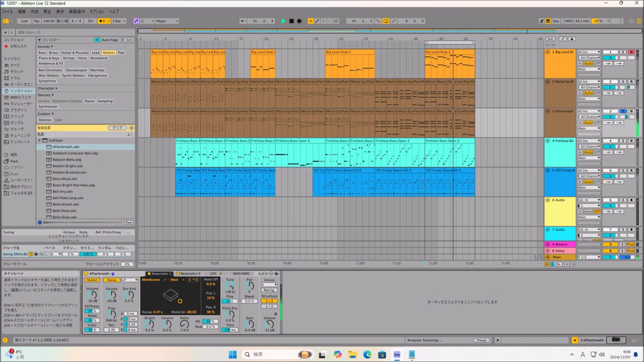Screen dimensions: 644x362
Task: Click the Windows Start button
Action: 233,354
